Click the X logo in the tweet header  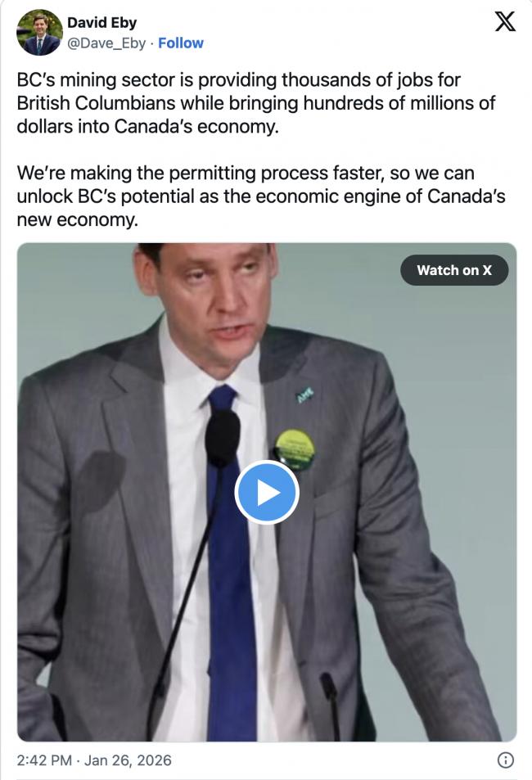[x=505, y=21]
